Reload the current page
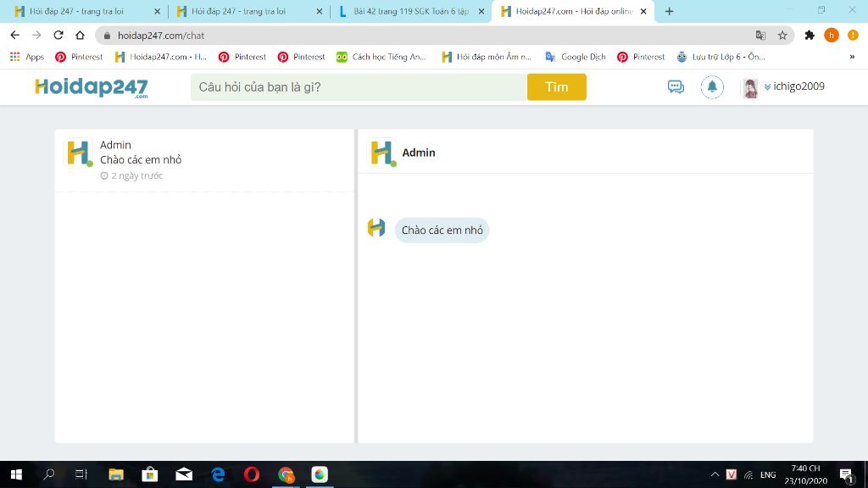The width and height of the screenshot is (868, 488). [x=58, y=36]
